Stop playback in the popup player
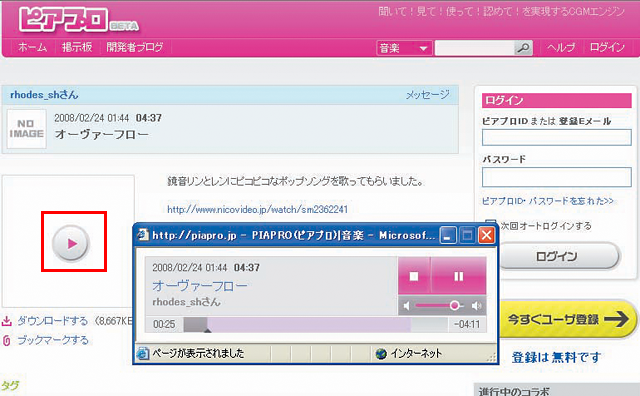This screenshot has height=396, width=640. pos(414,276)
